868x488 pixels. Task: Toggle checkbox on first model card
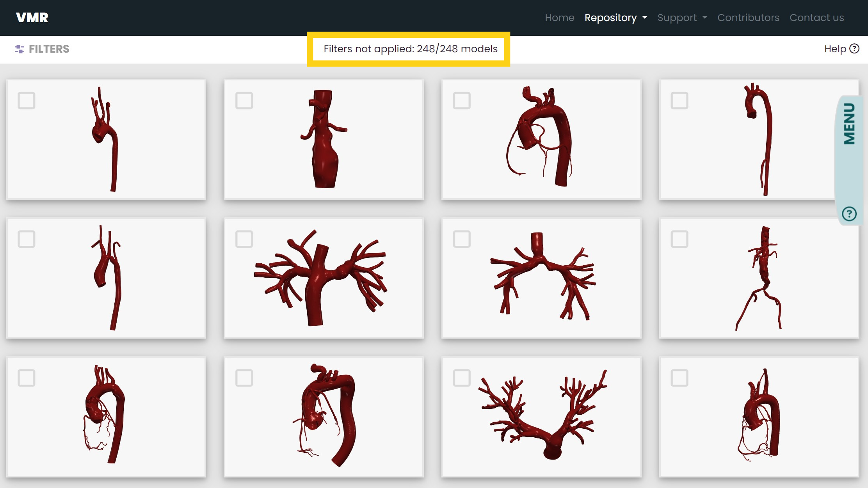pos(26,100)
